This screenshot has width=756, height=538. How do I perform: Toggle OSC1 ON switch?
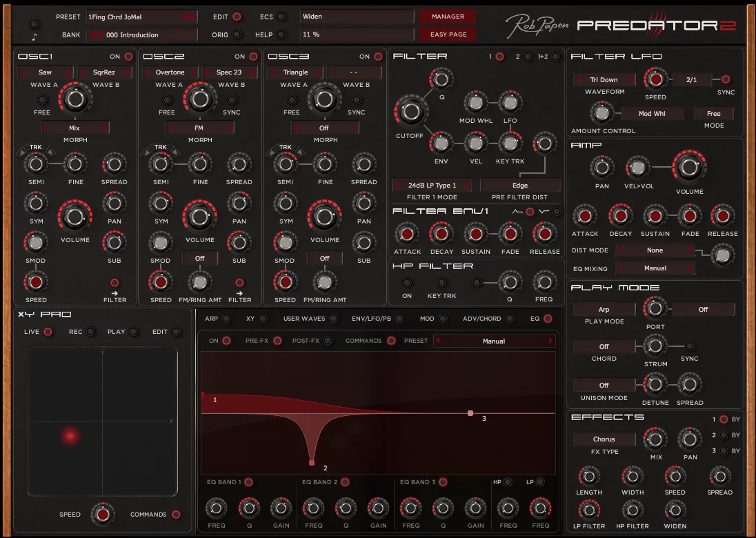click(128, 57)
